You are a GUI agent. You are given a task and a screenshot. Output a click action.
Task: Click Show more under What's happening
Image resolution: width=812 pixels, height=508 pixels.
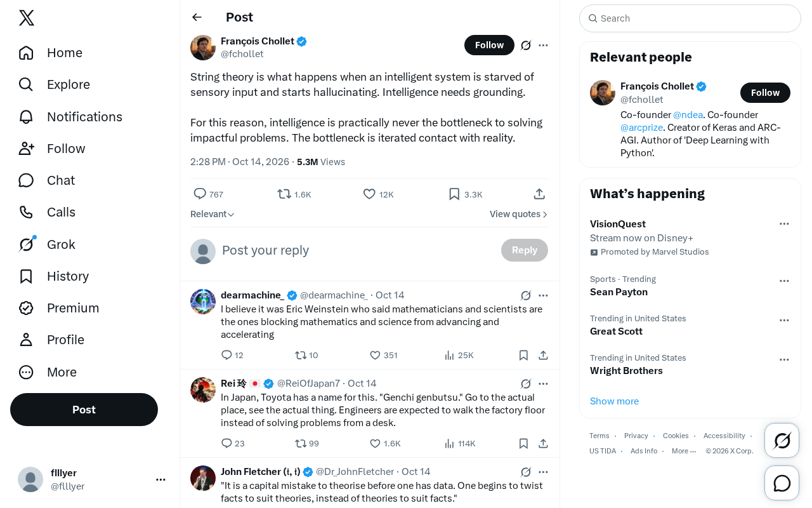click(x=614, y=401)
